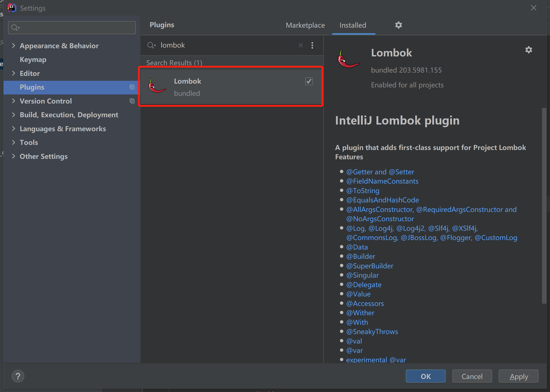
Task: Expand Languages & Frameworks node
Action: click(14, 129)
